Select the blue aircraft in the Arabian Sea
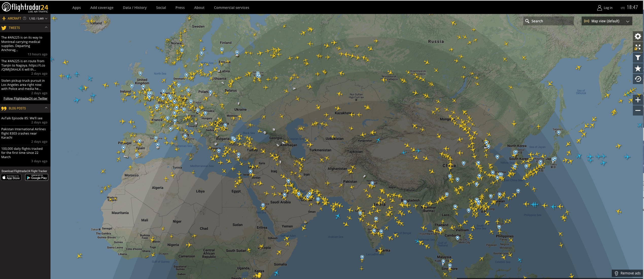 [338, 216]
